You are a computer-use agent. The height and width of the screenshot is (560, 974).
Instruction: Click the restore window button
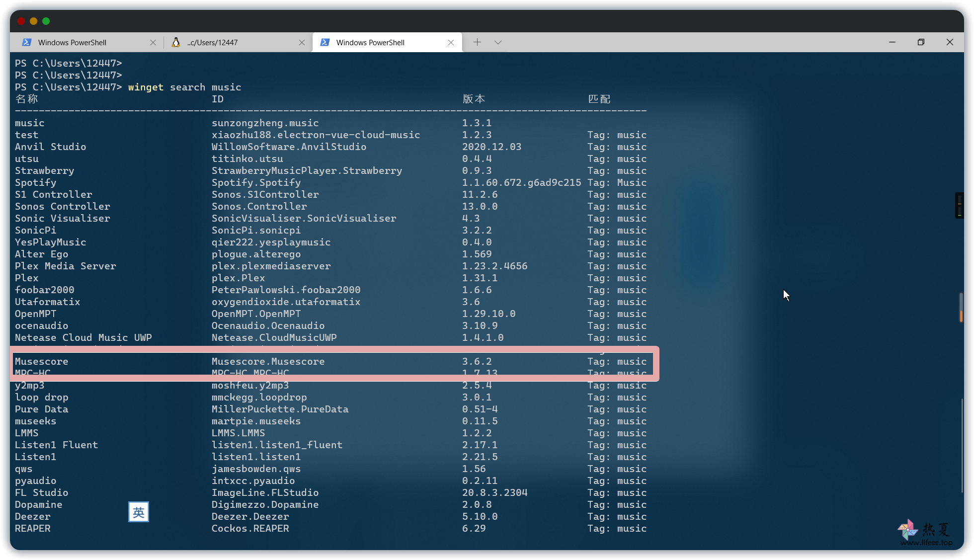921,42
